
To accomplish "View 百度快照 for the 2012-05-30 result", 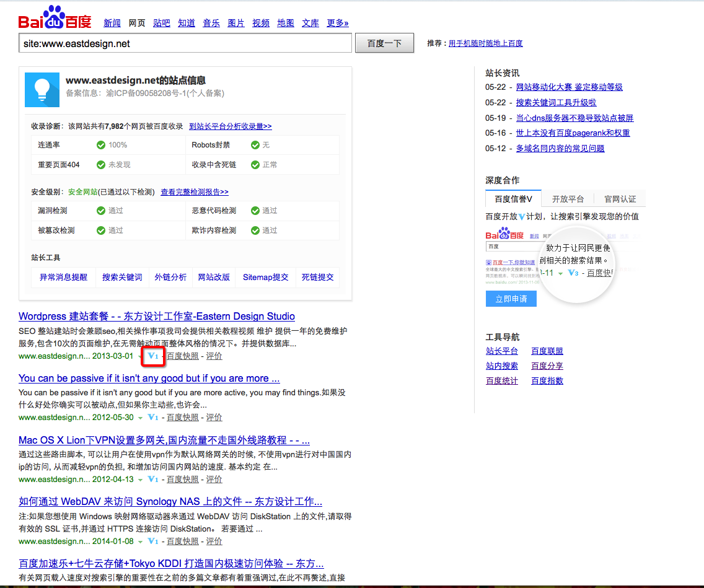I will click(x=183, y=418).
